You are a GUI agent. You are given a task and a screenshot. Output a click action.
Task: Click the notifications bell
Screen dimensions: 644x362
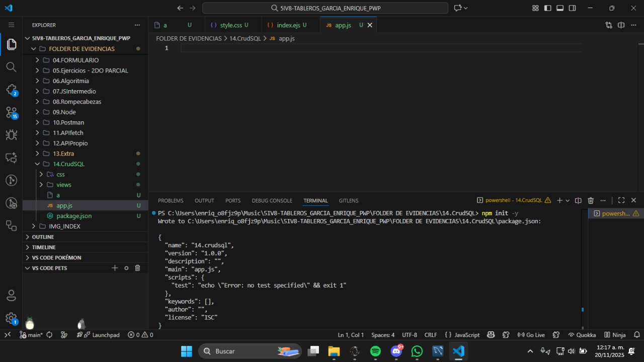click(635, 335)
